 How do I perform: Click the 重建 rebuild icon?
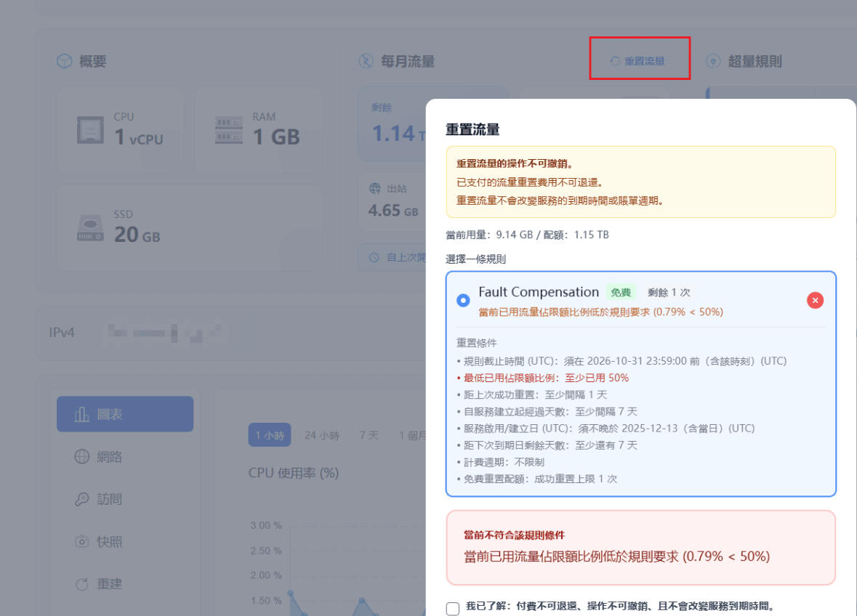click(82, 584)
